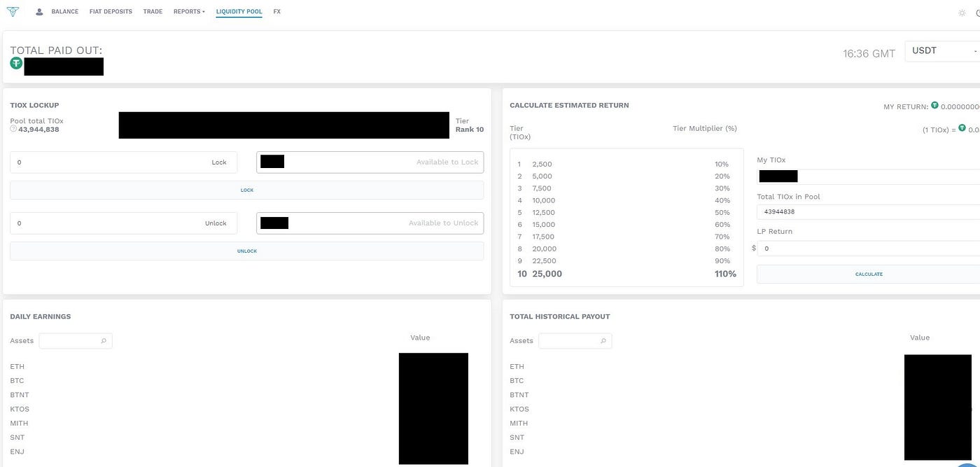Viewport: 980px width, 467px height.
Task: Click MITH in Total Historical Payout list
Action: pyautogui.click(x=519, y=424)
